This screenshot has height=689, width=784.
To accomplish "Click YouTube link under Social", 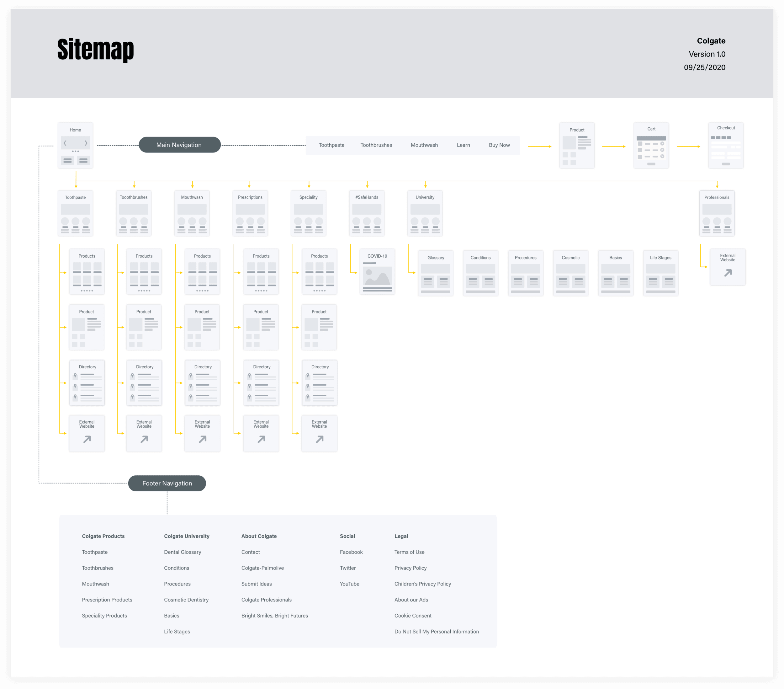I will (x=350, y=584).
